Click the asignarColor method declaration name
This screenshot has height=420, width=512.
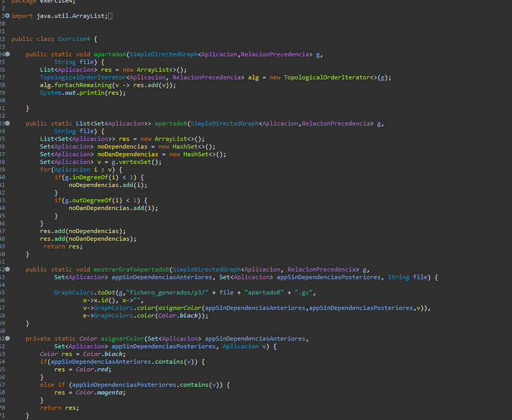click(122, 339)
